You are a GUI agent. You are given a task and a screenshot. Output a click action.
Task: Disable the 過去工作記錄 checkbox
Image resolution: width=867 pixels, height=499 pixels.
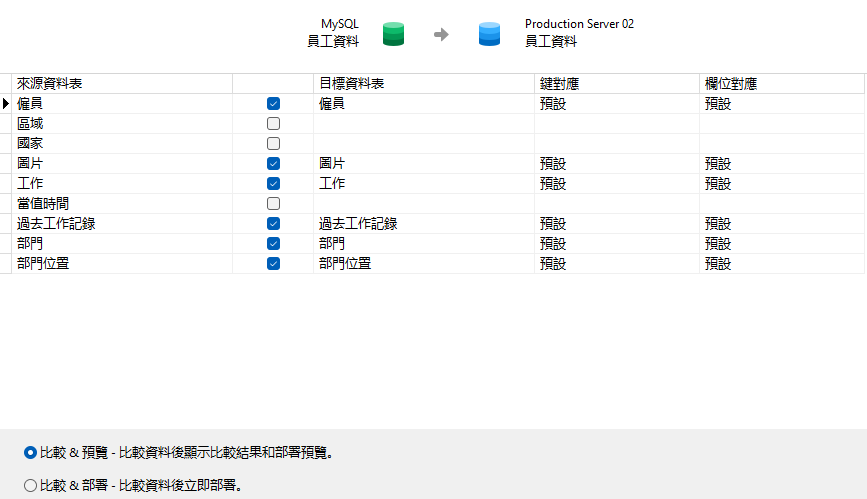(x=273, y=223)
